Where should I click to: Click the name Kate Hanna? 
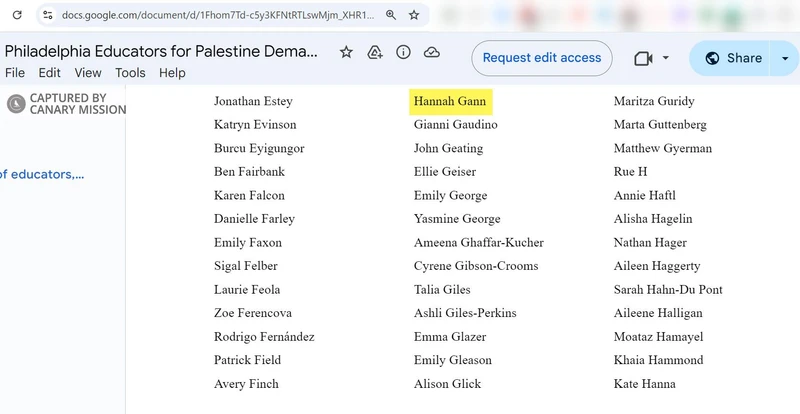tap(645, 384)
